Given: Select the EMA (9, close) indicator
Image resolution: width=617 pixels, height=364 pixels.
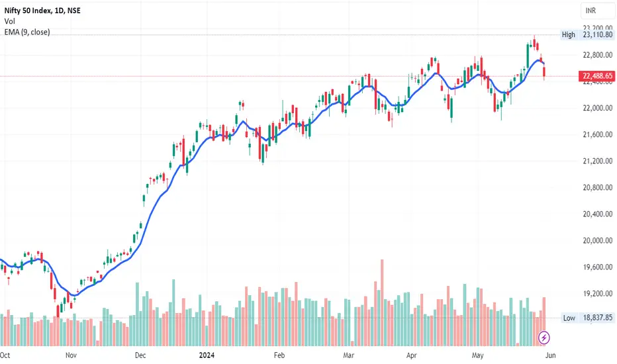Looking at the screenshot, I should [27, 32].
